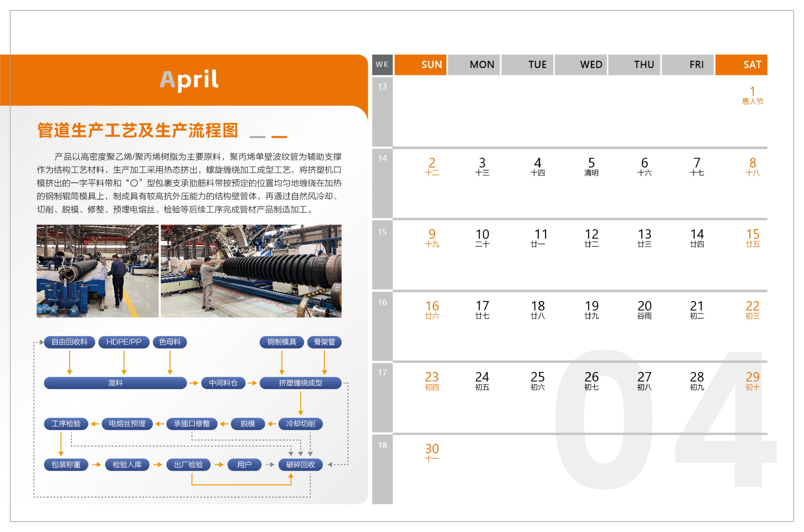Select date 5 清明
This screenshot has width=804, height=532.
pos(591,167)
